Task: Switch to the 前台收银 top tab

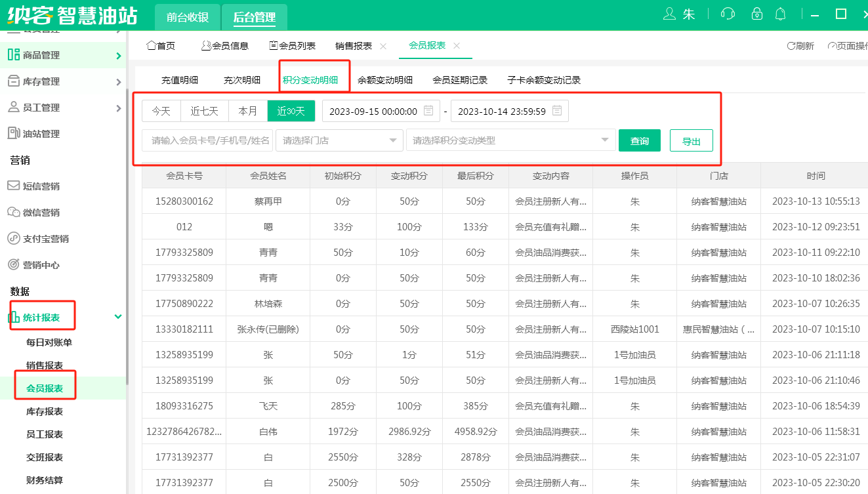Action: click(188, 18)
